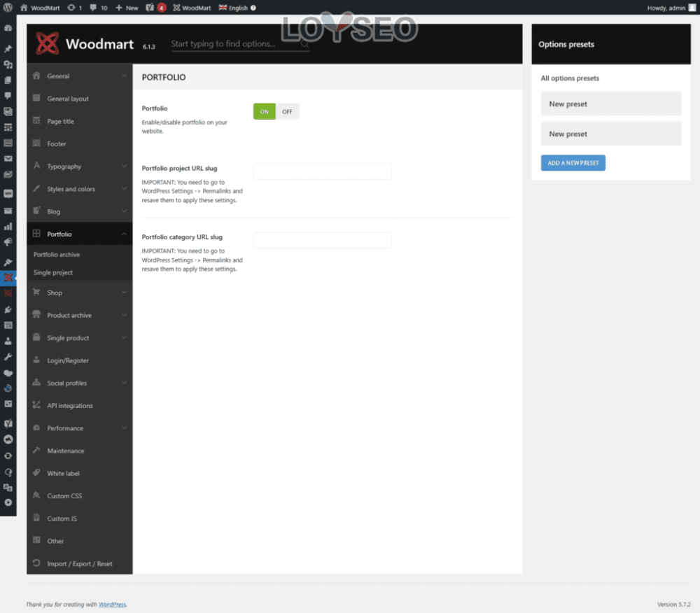Expand the Blog section chevron
700x613 pixels.
click(x=124, y=211)
